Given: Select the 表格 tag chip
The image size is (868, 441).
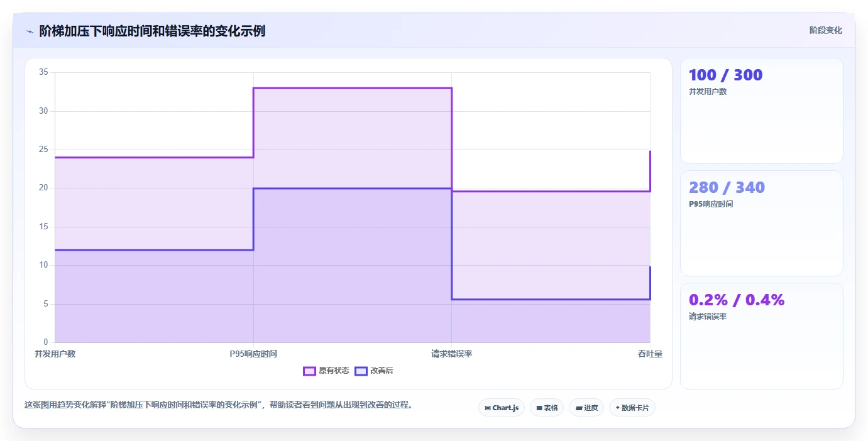Looking at the screenshot, I should 547,408.
